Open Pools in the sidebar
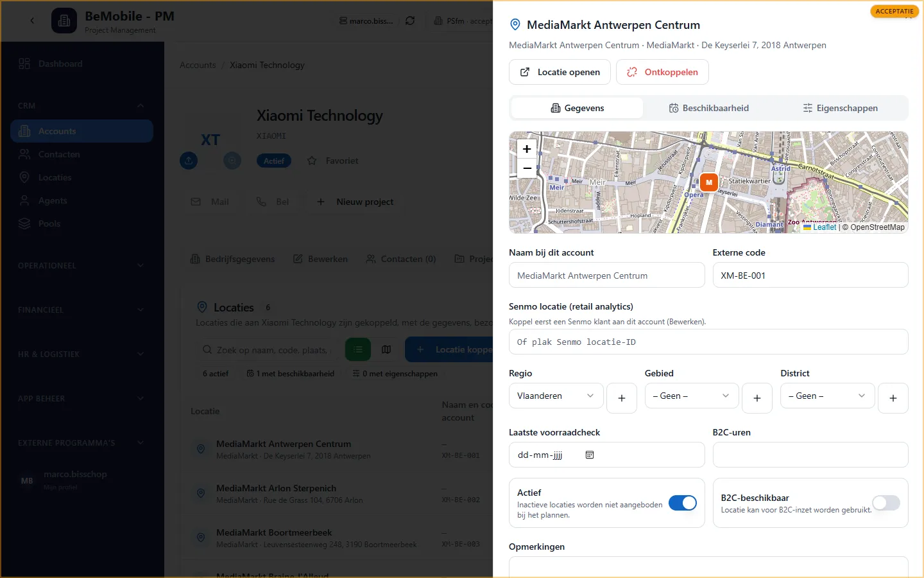Image resolution: width=924 pixels, height=578 pixels. [81, 223]
